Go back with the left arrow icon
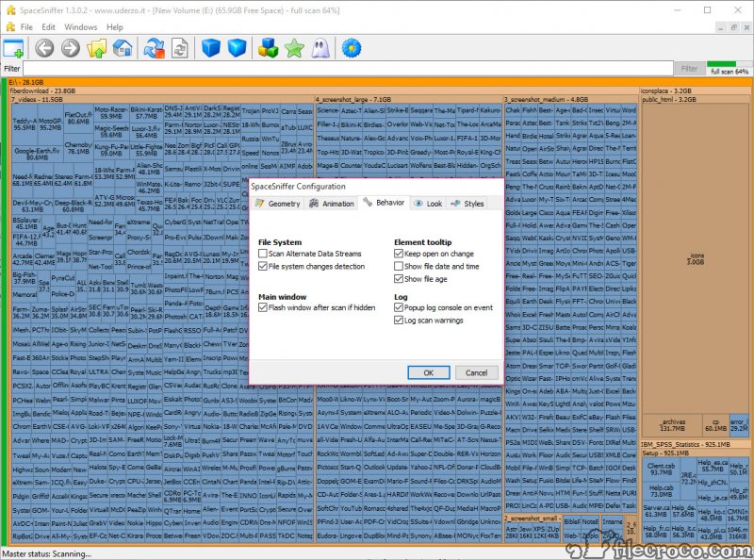The image size is (754, 560). point(44,48)
